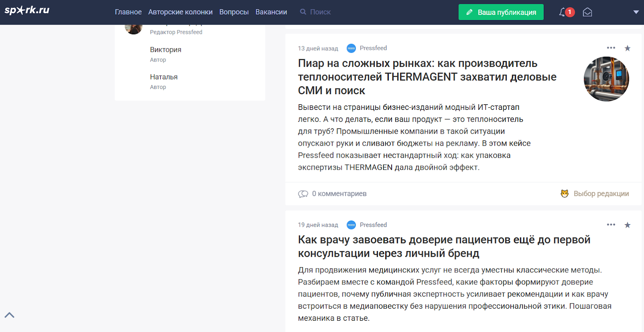Open Авторские колонки section
The image size is (644, 332).
coord(180,12)
